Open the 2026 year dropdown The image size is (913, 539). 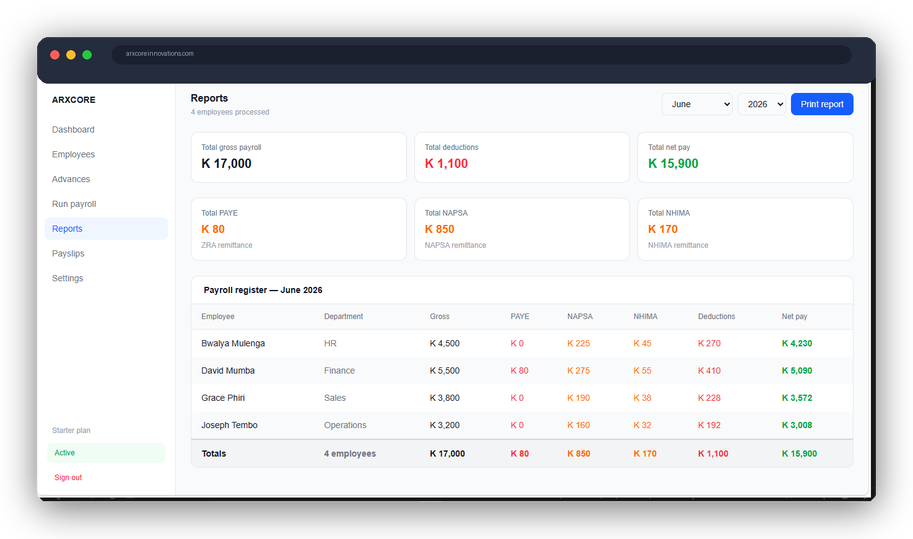point(762,104)
